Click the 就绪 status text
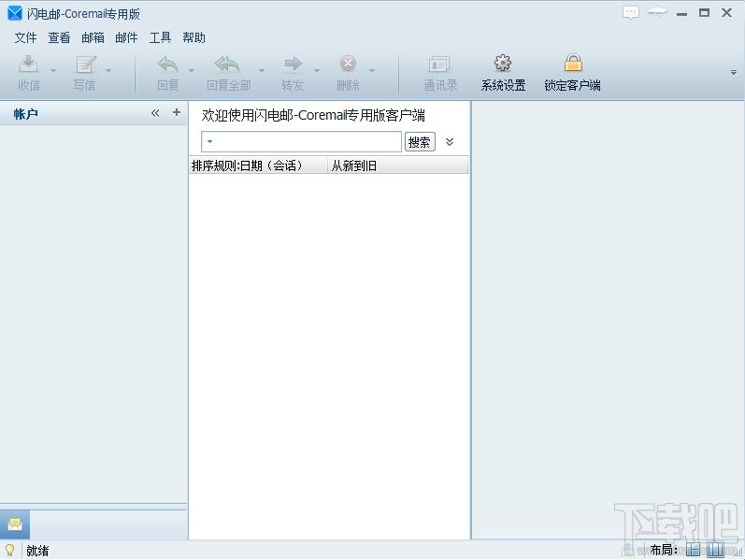Screen dimensions: 745x560 (x=37, y=551)
